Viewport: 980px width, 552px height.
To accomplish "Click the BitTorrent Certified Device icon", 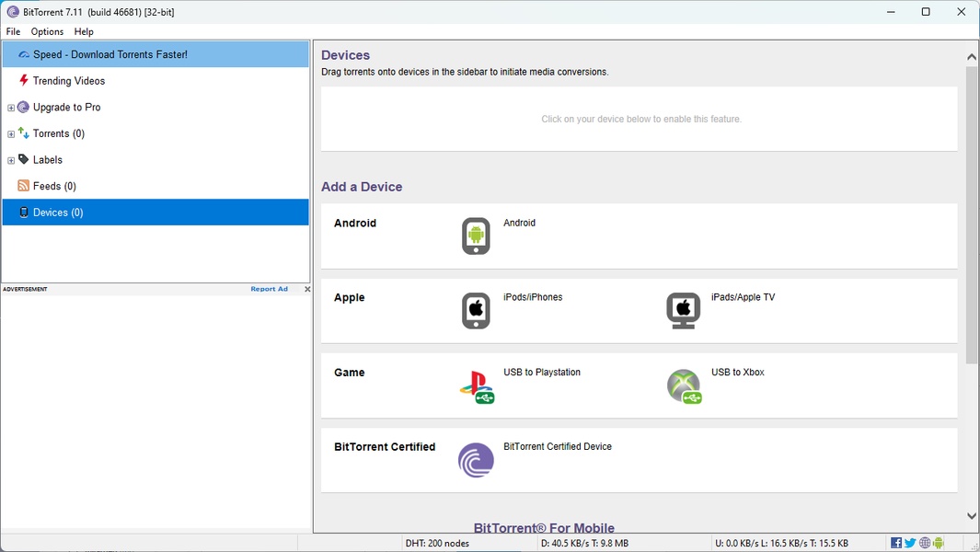I will pyautogui.click(x=475, y=460).
